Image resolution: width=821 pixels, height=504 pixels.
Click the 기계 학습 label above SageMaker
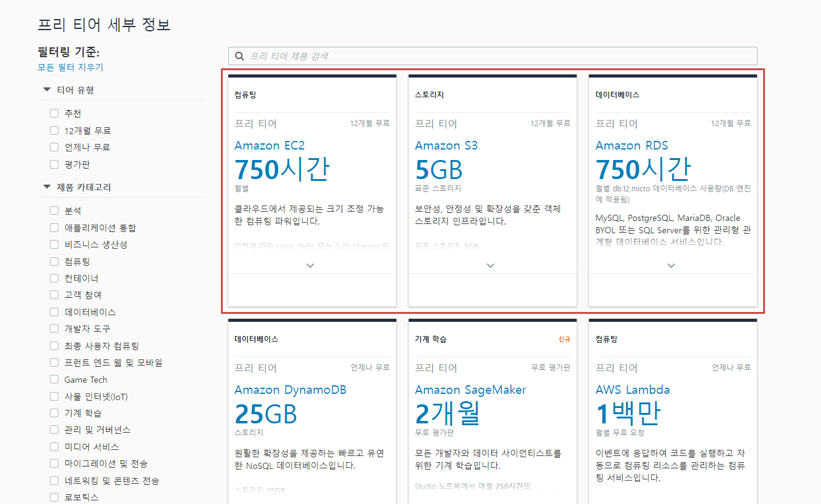click(431, 339)
